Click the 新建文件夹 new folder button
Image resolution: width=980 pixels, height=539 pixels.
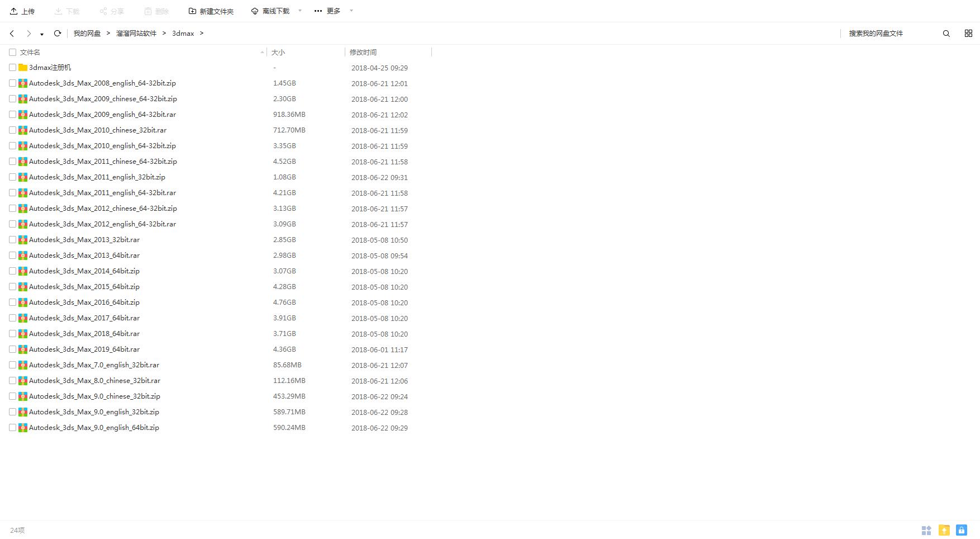click(211, 11)
